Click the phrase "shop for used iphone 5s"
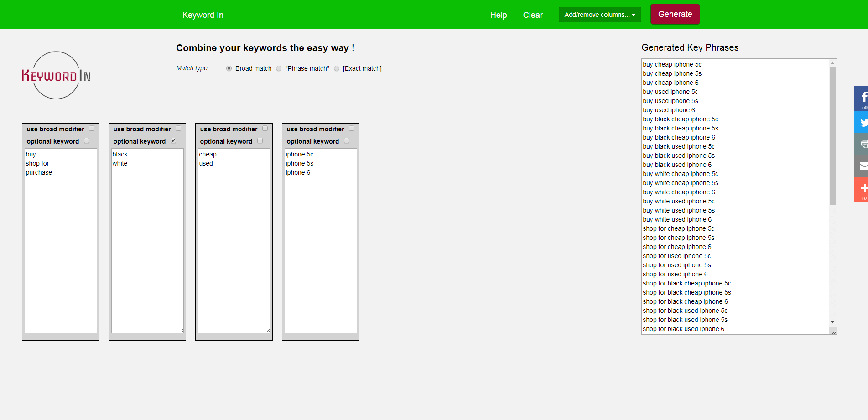Viewport: 868px width, 420px height. click(x=677, y=265)
